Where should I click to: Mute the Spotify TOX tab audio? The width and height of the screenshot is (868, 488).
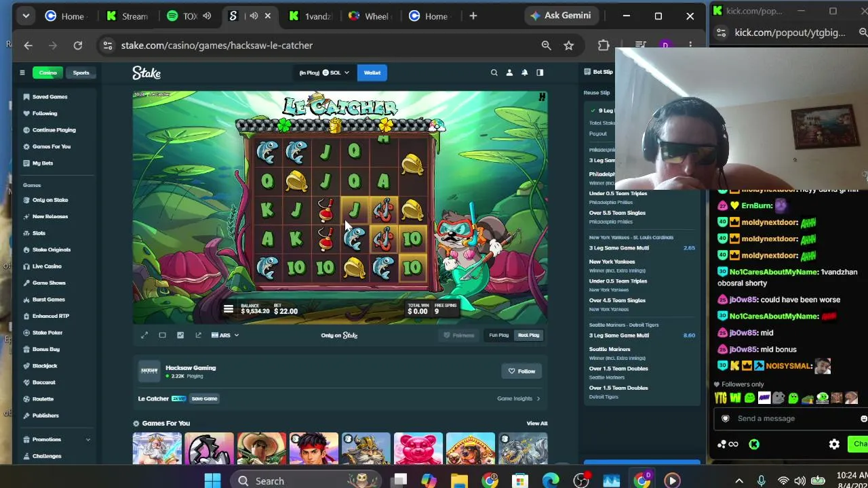(207, 16)
